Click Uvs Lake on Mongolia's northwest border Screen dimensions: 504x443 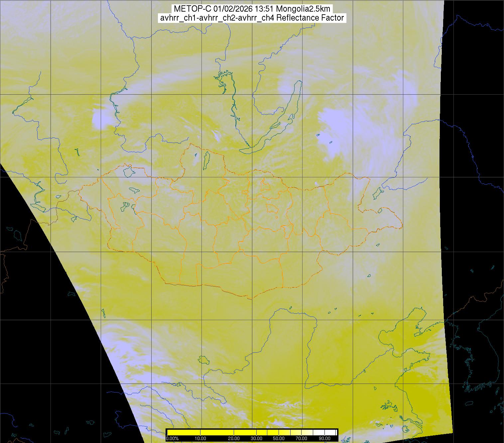[x=128, y=171]
